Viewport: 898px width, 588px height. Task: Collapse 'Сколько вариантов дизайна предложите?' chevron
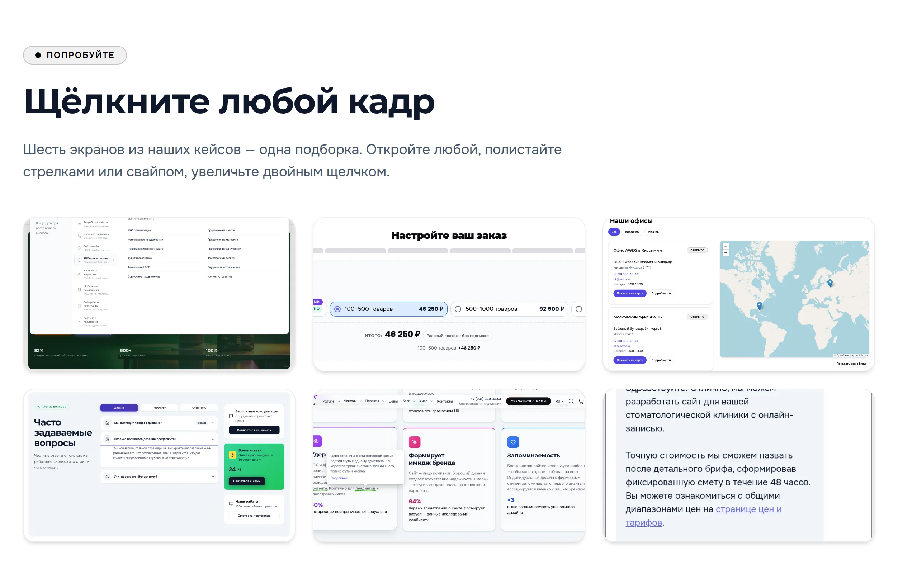coord(213,439)
